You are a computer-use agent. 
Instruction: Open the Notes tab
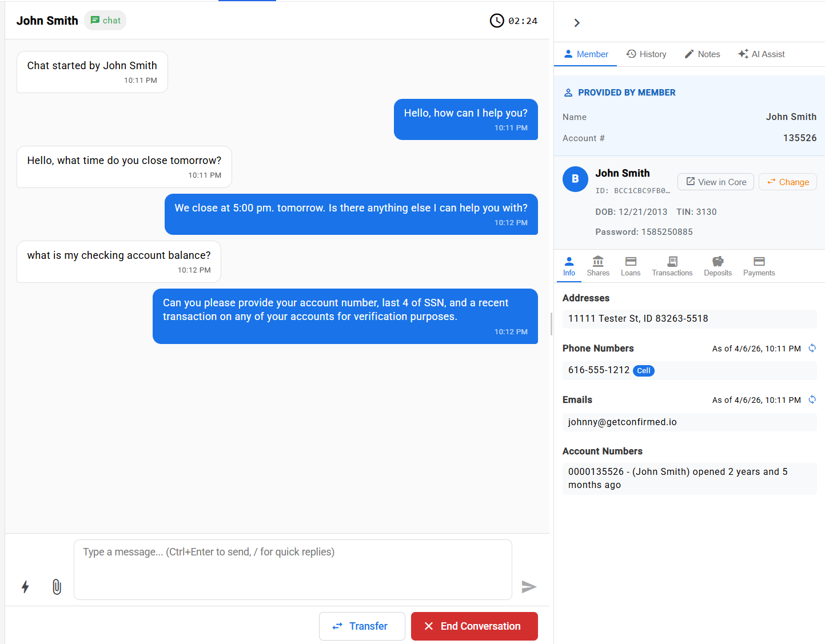click(x=702, y=54)
